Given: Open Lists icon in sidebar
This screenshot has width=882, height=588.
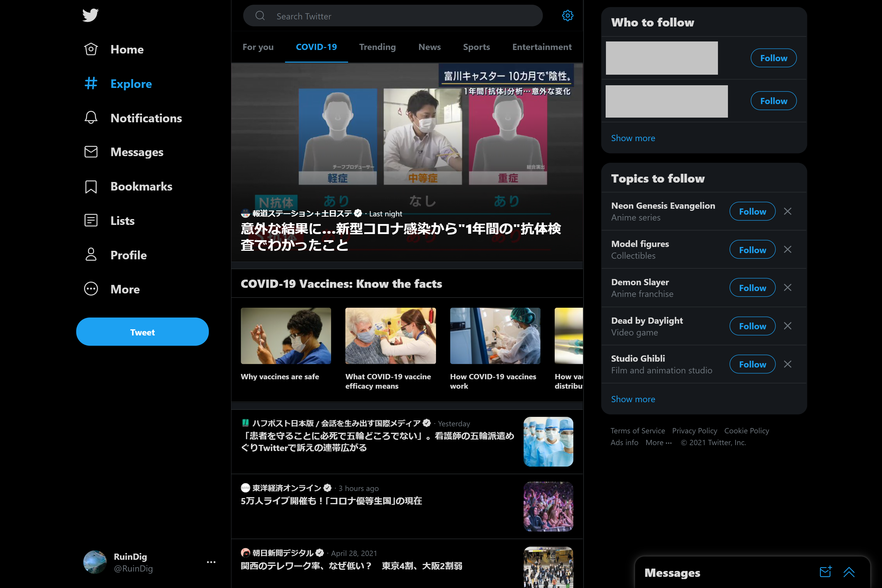Looking at the screenshot, I should (91, 220).
